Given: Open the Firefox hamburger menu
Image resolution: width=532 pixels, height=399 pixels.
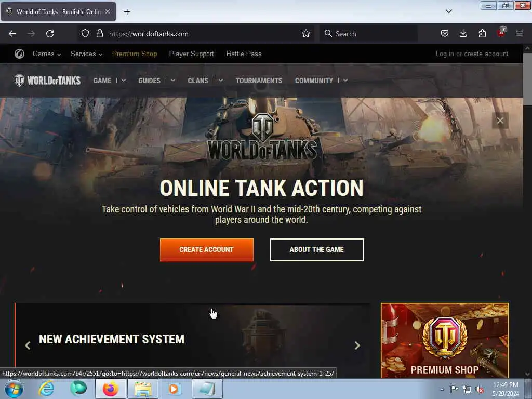Looking at the screenshot, I should (519, 33).
